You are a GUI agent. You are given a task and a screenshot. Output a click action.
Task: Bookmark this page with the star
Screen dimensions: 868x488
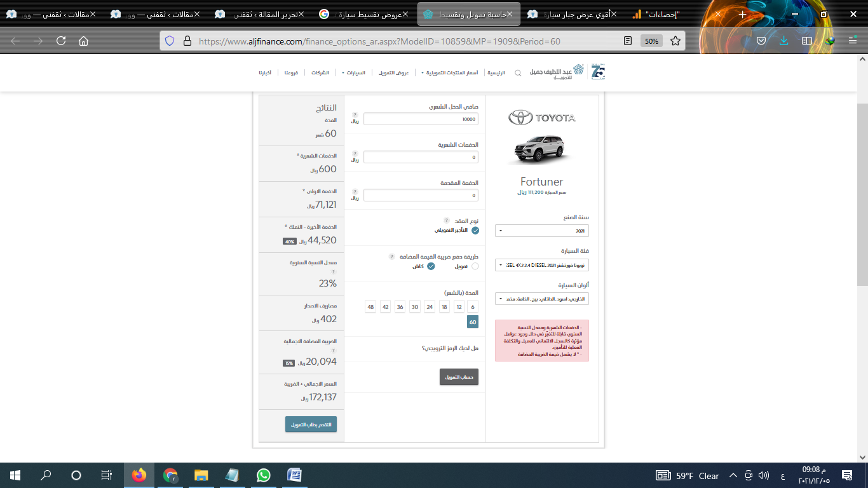pos(675,41)
